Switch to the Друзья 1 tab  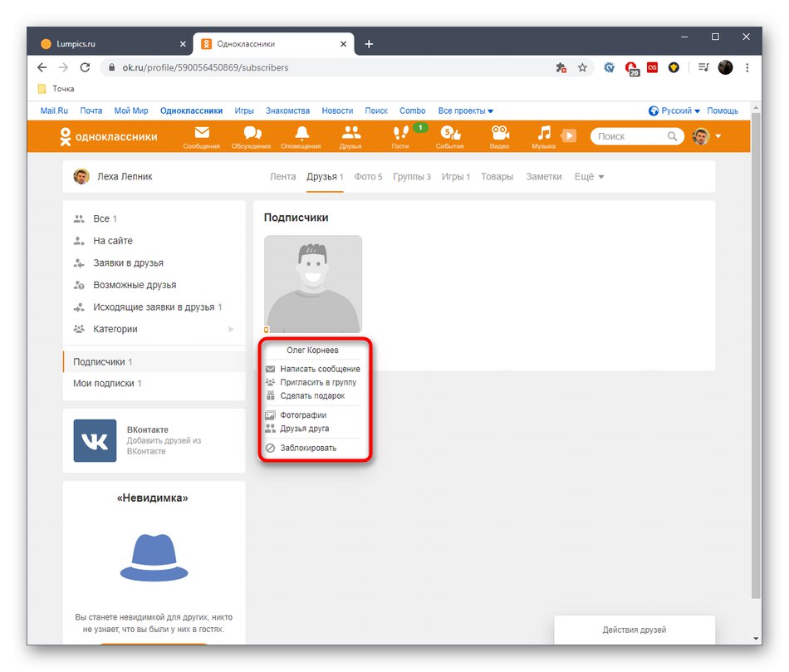(325, 177)
